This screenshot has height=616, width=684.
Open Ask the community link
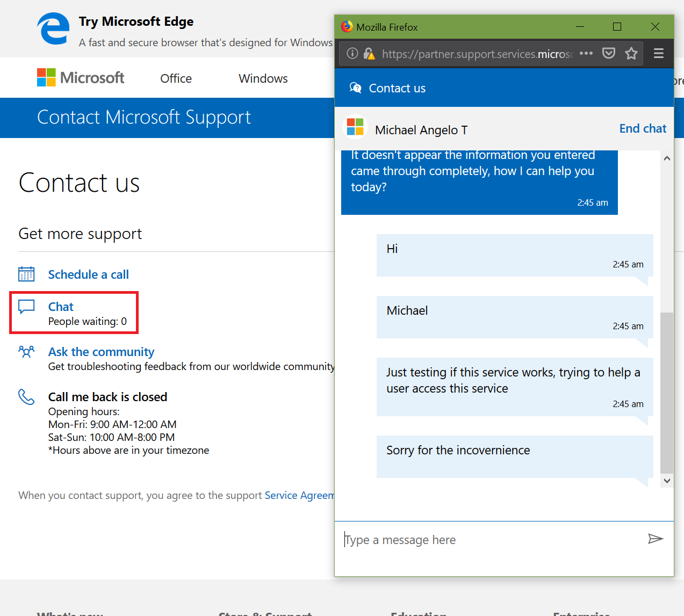[102, 352]
